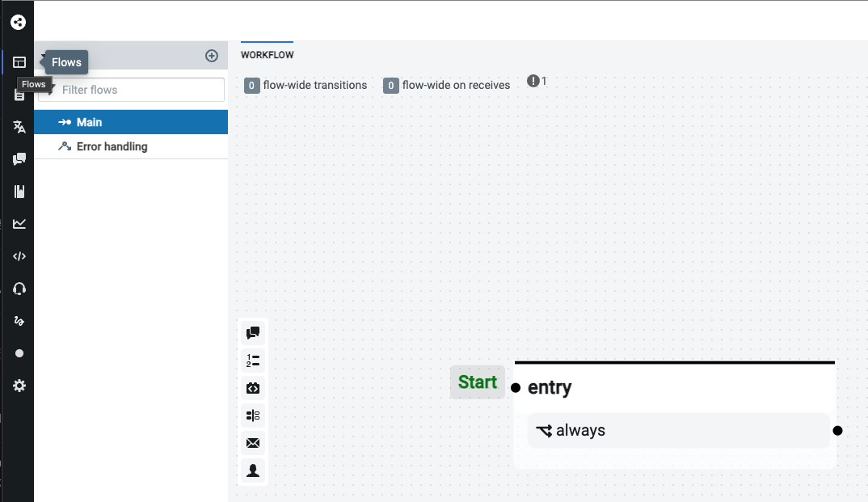
Task: Switch to the WORKFLOW tab
Action: click(x=267, y=55)
